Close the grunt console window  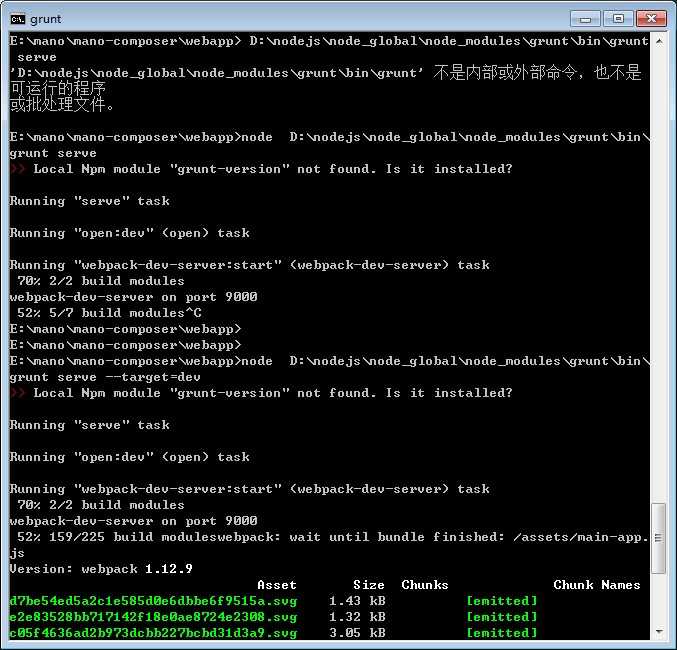pos(651,19)
